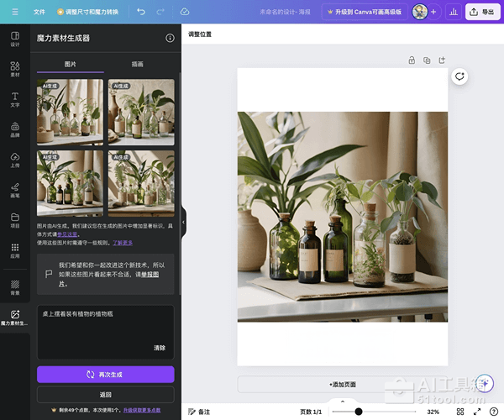The width and height of the screenshot is (504, 420).
Task: Open the 文件 (File) menu
Action: click(x=39, y=12)
